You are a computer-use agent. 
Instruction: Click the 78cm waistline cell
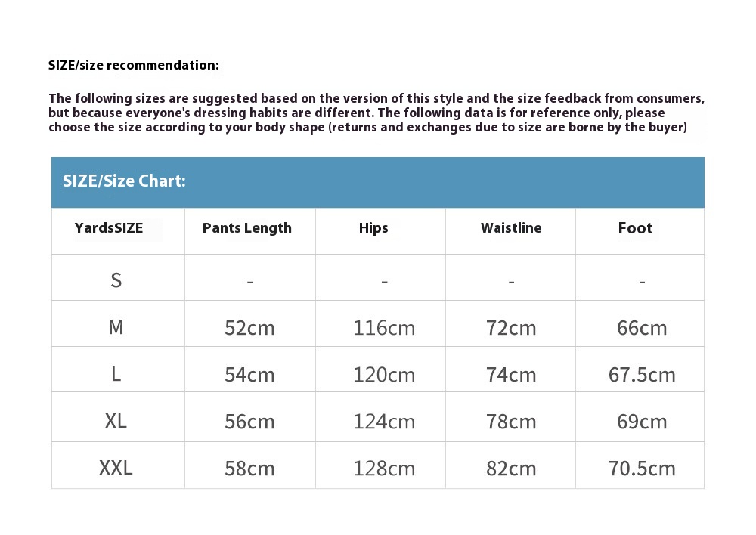(x=511, y=422)
